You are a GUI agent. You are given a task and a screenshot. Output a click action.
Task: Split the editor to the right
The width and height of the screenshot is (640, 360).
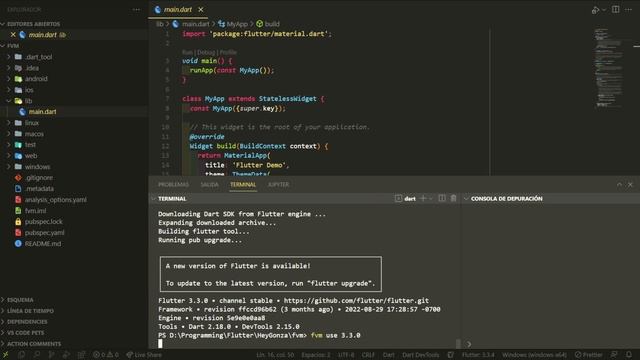(x=616, y=9)
